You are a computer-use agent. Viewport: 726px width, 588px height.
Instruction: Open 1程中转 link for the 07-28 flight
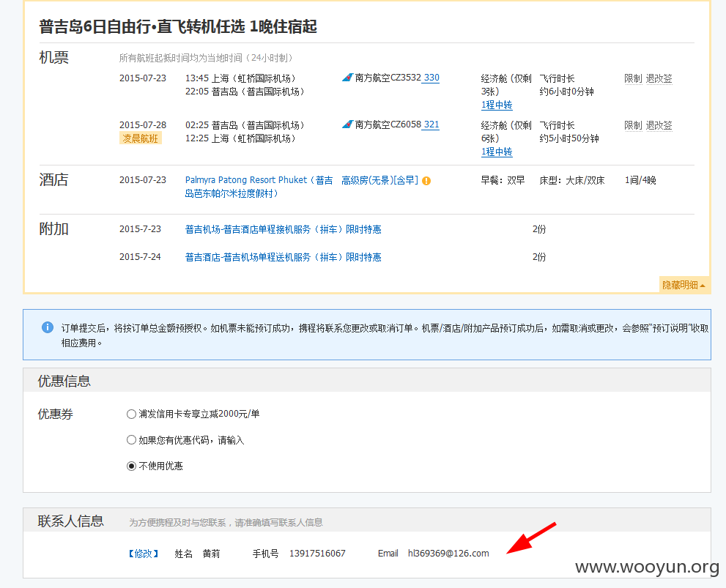click(x=497, y=152)
